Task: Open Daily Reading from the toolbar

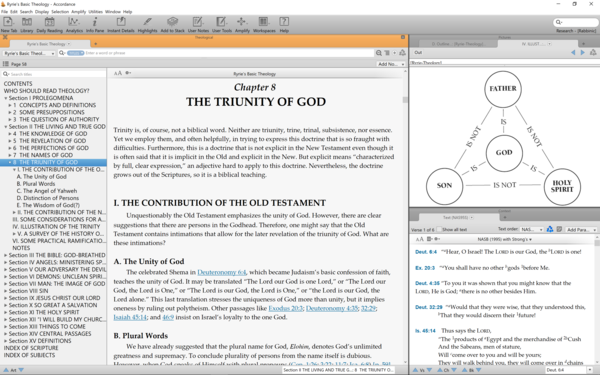Action: tap(49, 24)
